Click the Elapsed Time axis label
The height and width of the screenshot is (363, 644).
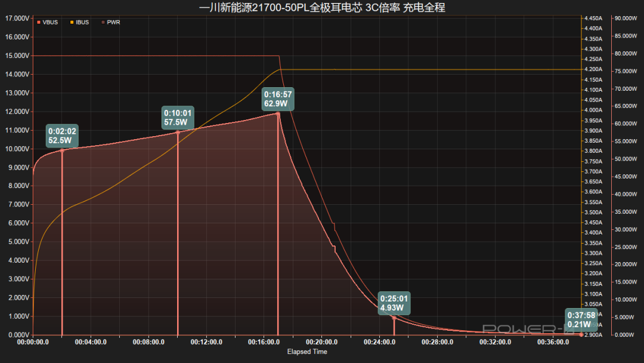pos(307,352)
